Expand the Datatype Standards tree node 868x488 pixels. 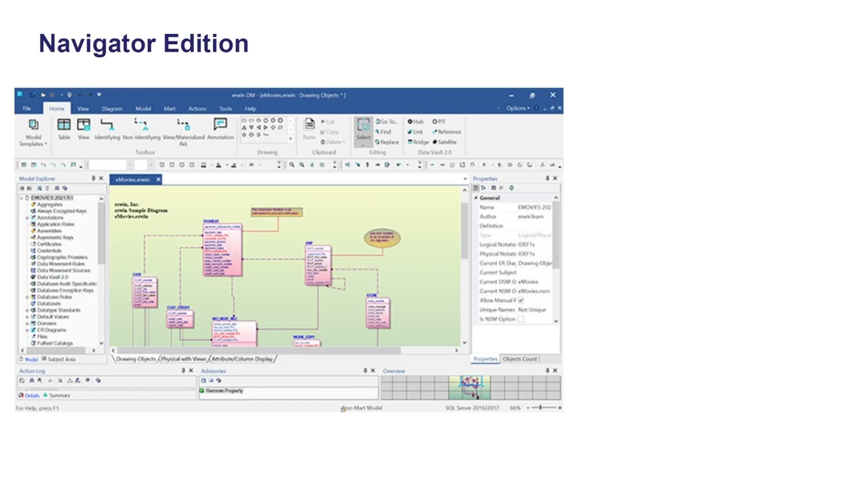point(27,310)
